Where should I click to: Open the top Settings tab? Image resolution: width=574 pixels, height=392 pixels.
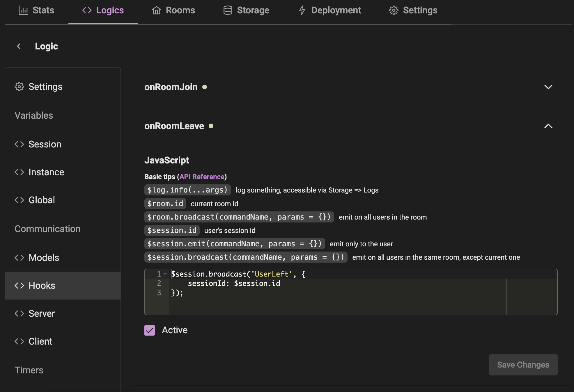pos(413,10)
